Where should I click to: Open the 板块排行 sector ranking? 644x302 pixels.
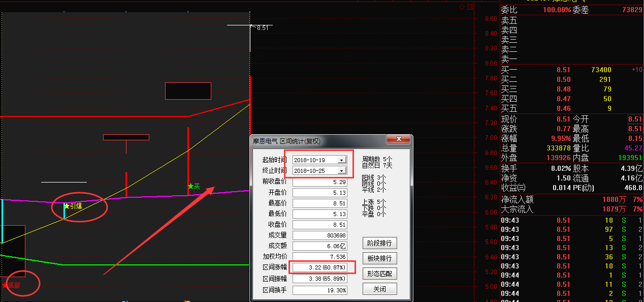point(379,258)
